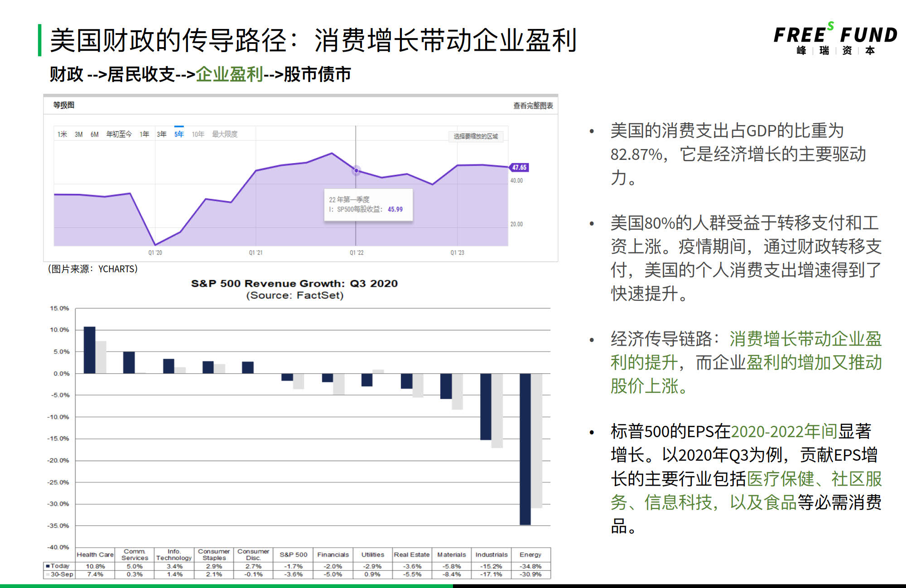Select the 6M time range tab
Screen dimensions: 906x588
click(x=94, y=134)
